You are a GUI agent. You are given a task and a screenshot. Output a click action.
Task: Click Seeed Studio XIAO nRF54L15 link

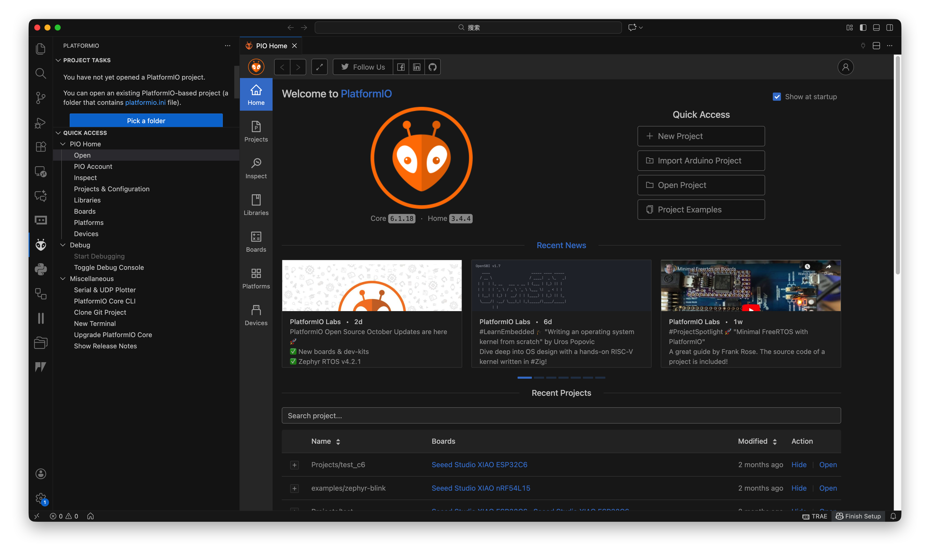tap(481, 488)
